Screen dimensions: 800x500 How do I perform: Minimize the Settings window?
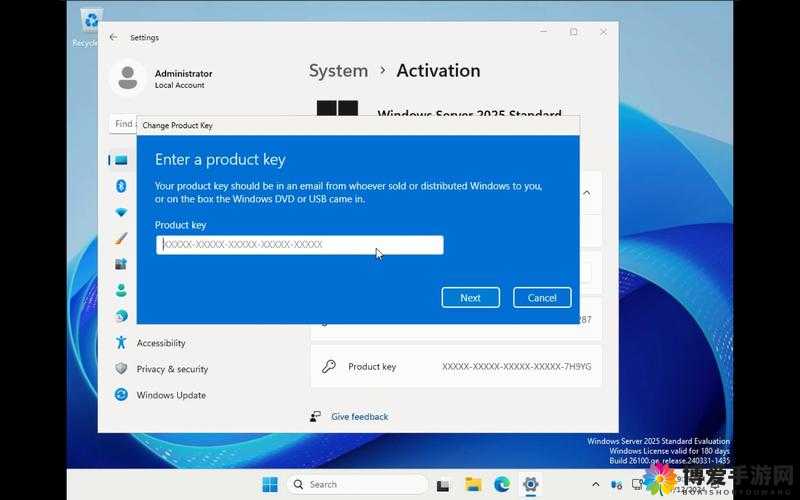coord(544,32)
